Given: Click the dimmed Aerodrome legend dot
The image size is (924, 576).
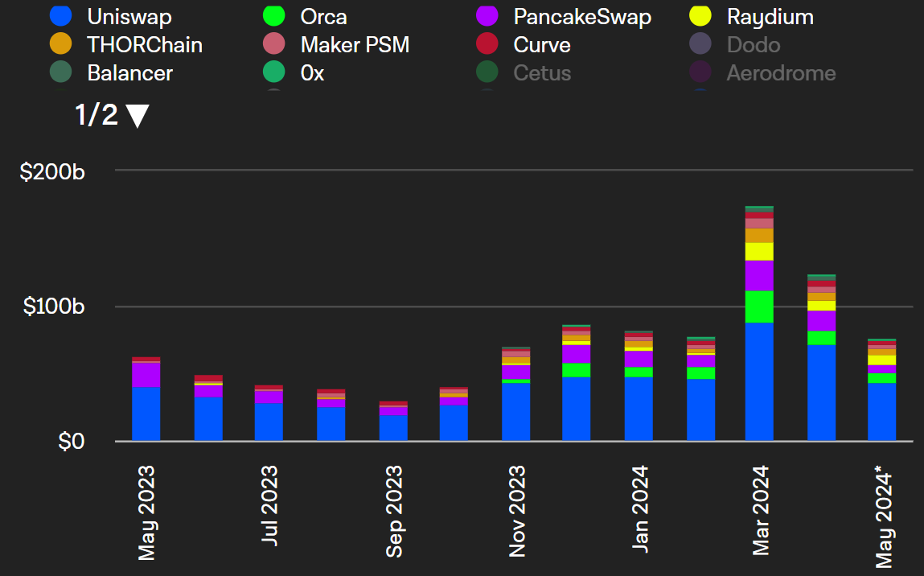Looking at the screenshot, I should pyautogui.click(x=700, y=72).
